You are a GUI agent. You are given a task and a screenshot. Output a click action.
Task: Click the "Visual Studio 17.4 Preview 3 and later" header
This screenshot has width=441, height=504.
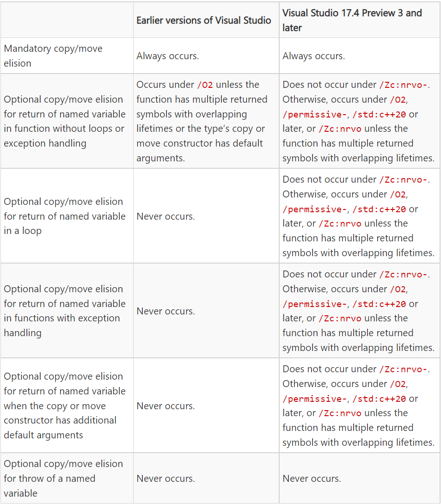pyautogui.click(x=352, y=20)
